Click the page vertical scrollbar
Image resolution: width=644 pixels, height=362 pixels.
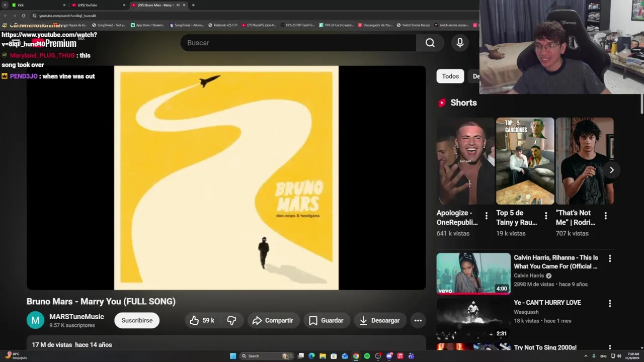pos(641,103)
